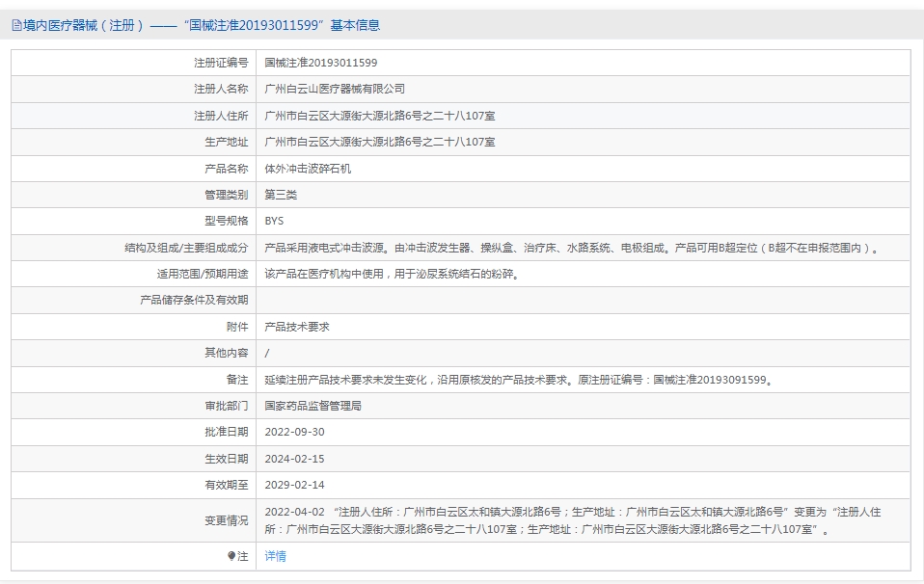Image resolution: width=924 pixels, height=584 pixels.
Task: Click the 变更情况 label
Action: point(227,520)
